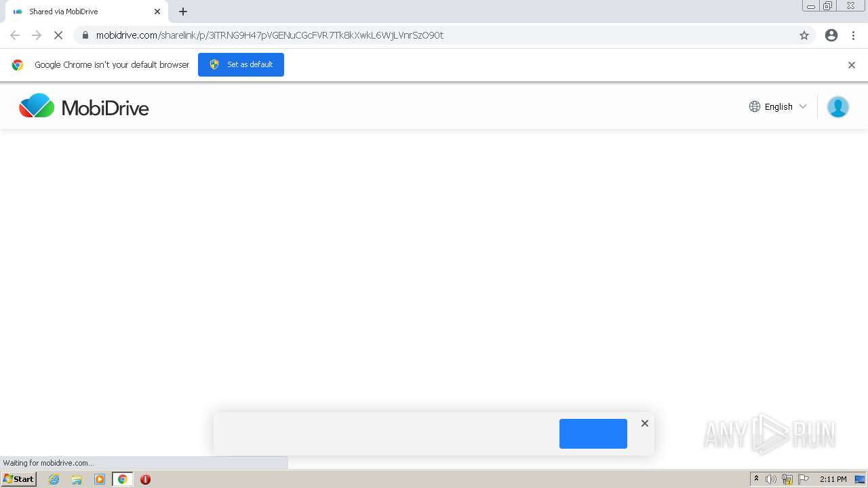This screenshot has width=868, height=488.
Task: Stop loading the page
Action: tap(58, 35)
